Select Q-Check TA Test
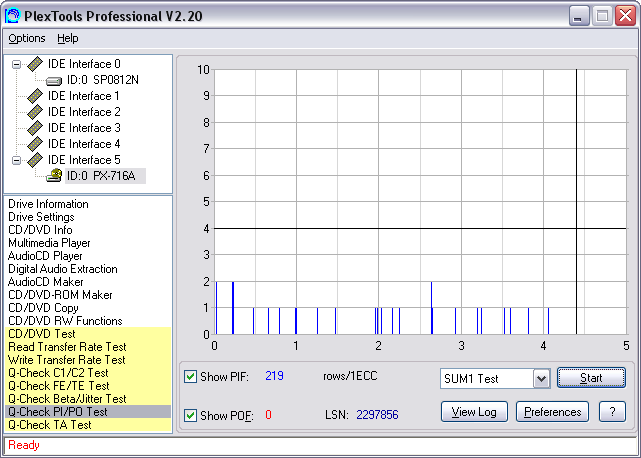Screen dimensions: 641x458 [x=88, y=425]
